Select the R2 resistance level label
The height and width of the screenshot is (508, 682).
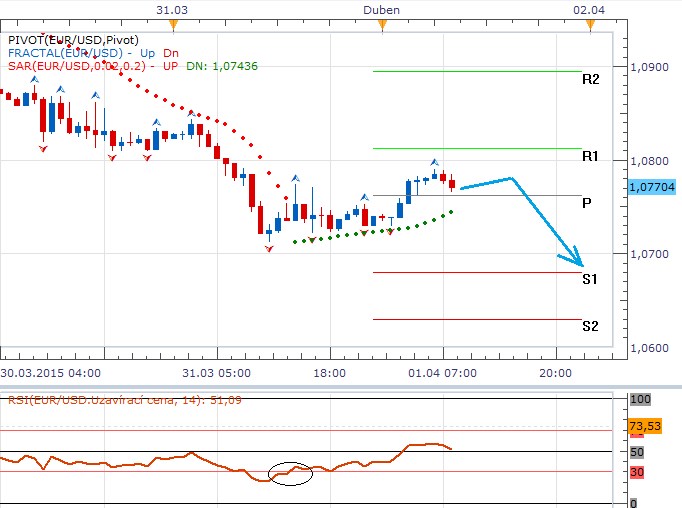pyautogui.click(x=590, y=79)
